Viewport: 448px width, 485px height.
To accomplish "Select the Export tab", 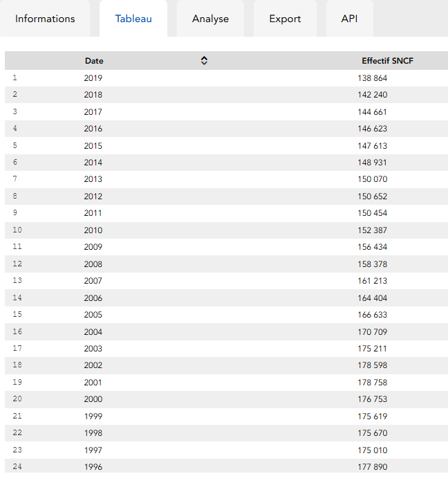I will coord(285,19).
